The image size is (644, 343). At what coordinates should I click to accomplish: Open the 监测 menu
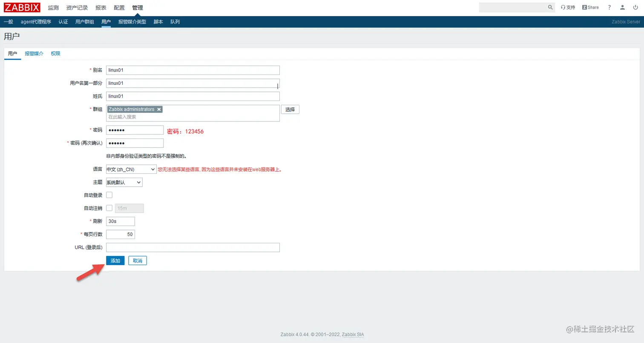[53, 8]
